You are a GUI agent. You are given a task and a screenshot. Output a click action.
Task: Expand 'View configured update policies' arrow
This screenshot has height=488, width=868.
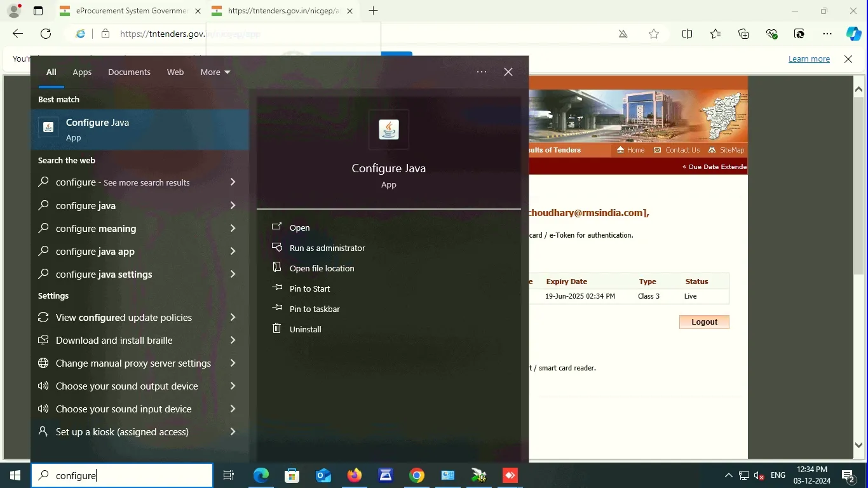(x=233, y=317)
